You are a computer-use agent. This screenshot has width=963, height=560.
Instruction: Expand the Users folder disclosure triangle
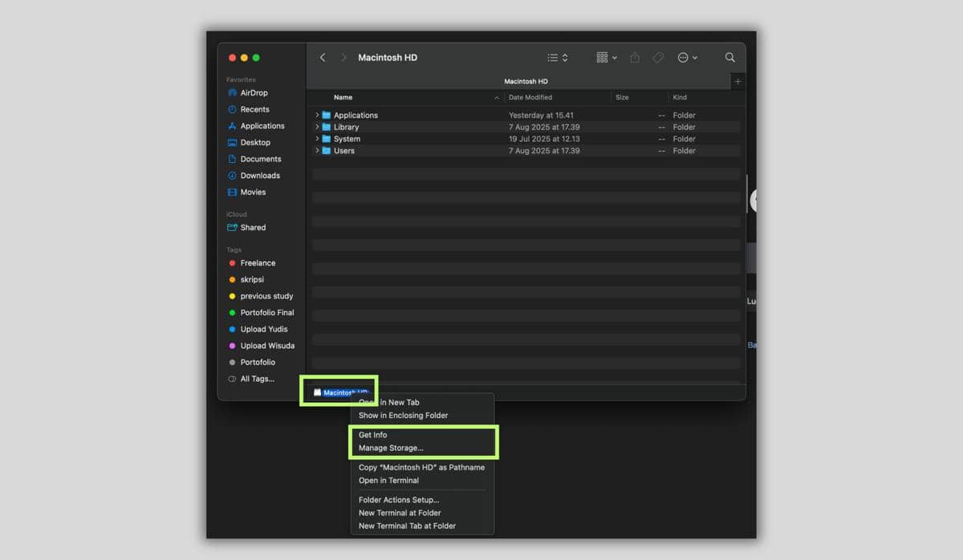tap(318, 151)
